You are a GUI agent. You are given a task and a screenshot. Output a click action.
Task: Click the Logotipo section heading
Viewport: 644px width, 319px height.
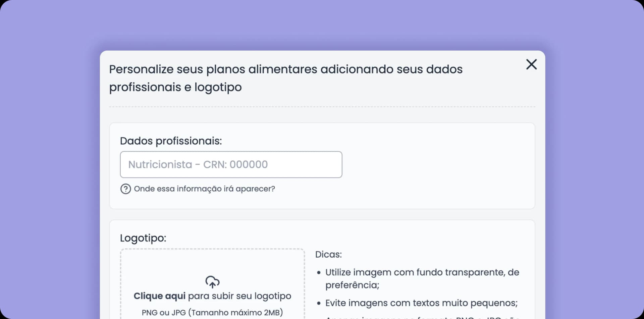point(143,237)
